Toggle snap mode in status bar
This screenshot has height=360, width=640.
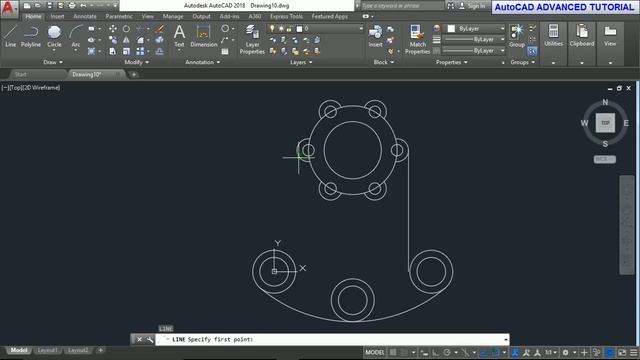404,352
